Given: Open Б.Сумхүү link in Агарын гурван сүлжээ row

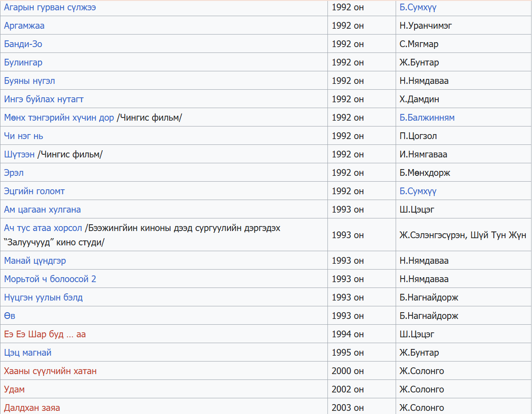Looking at the screenshot, I should 418,8.
